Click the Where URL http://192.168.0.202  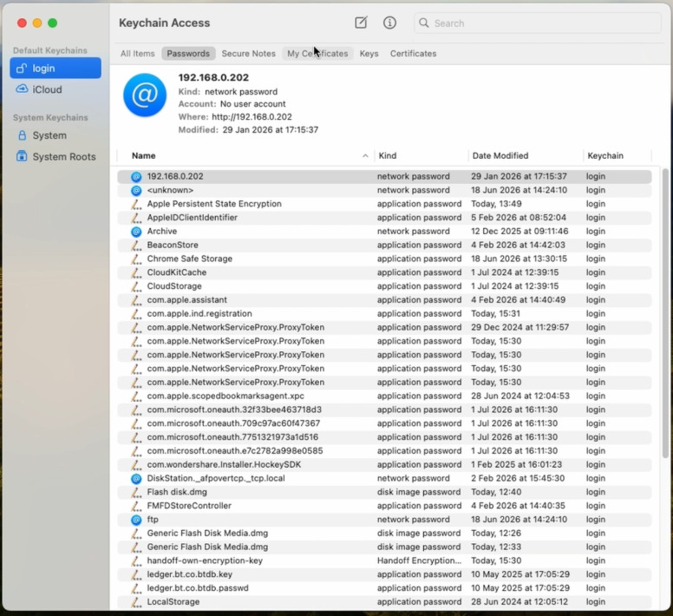[252, 117]
